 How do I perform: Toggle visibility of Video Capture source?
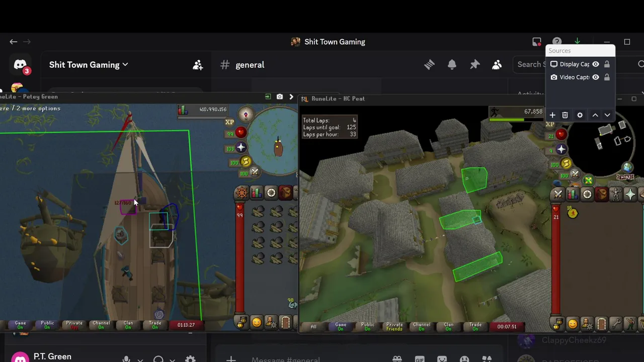tap(596, 77)
